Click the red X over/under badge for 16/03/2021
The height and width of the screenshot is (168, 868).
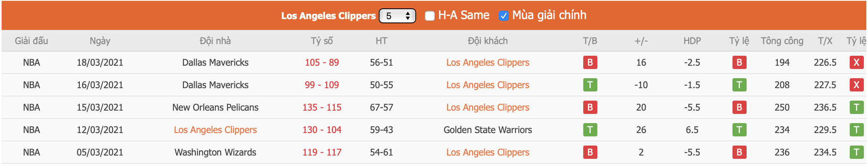(x=856, y=85)
